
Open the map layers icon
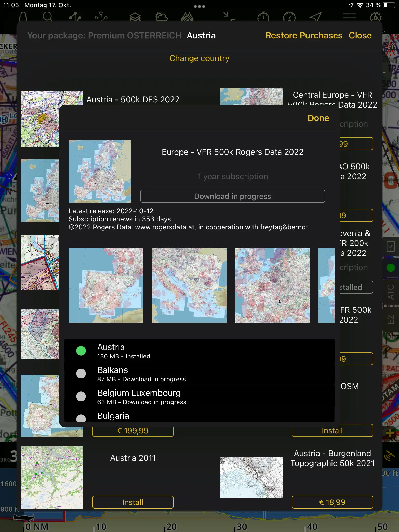135,17
